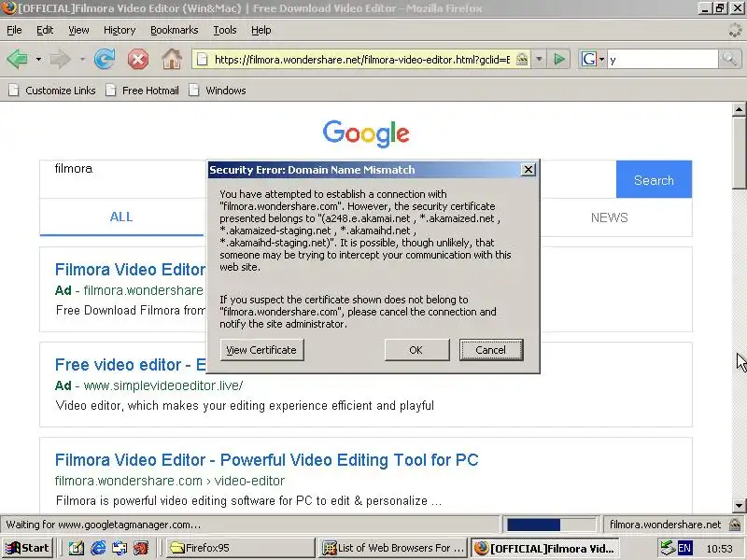Open the Bookmarks menu
Viewport: 747px width, 560px height.
click(175, 30)
